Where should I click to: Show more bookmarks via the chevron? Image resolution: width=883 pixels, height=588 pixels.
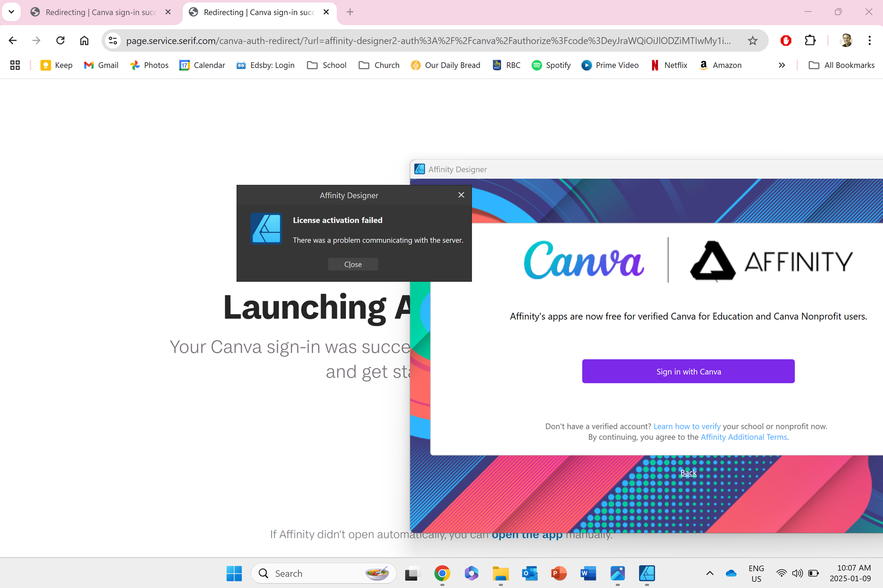(781, 65)
